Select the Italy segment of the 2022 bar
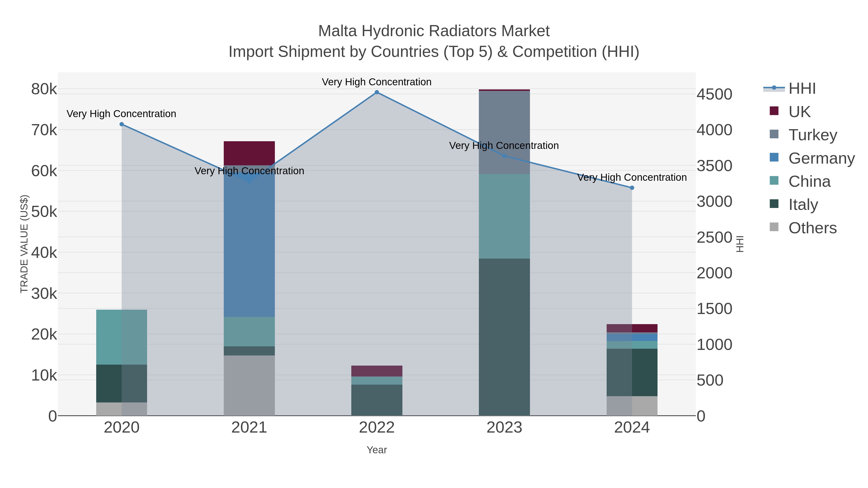This screenshot has width=868, height=488. click(x=377, y=400)
